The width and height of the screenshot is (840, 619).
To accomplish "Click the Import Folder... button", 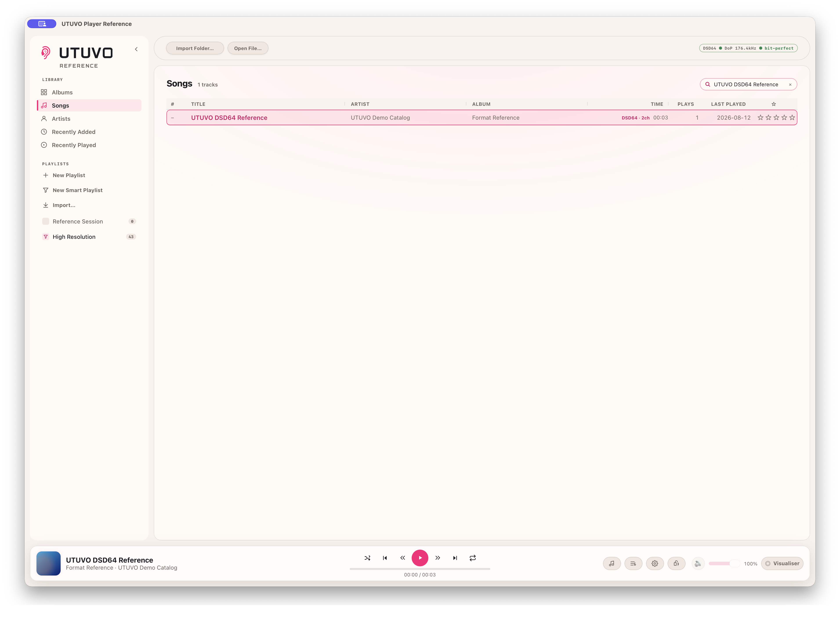I will 195,48.
